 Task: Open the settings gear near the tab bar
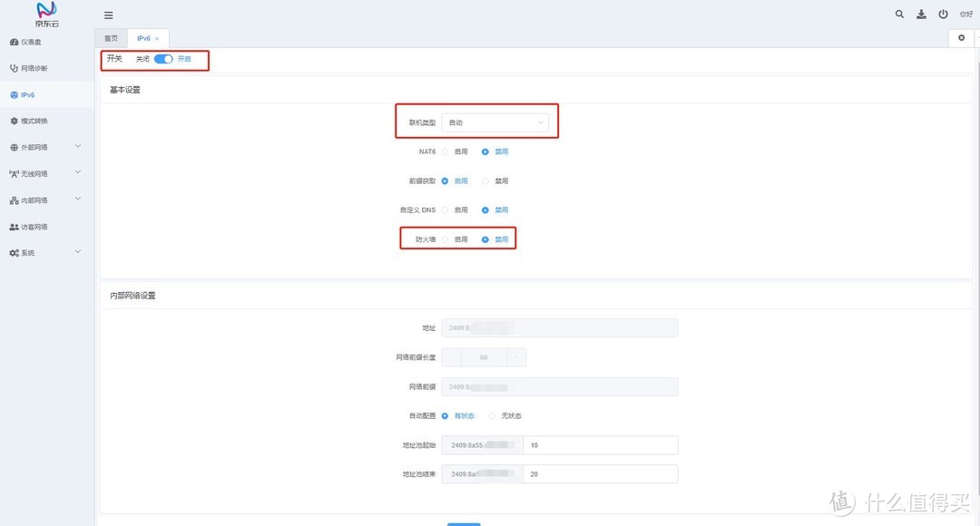[960, 37]
